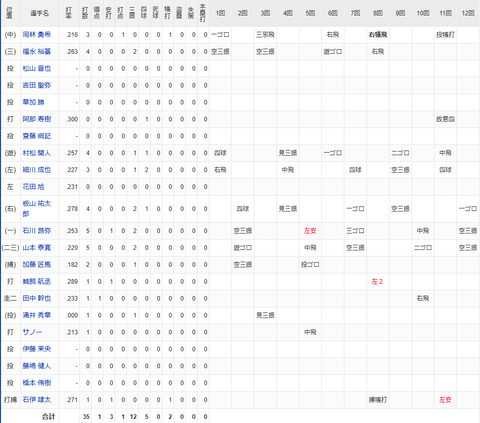Click the 選手名 column header
The height and width of the screenshot is (423, 480).
click(39, 13)
